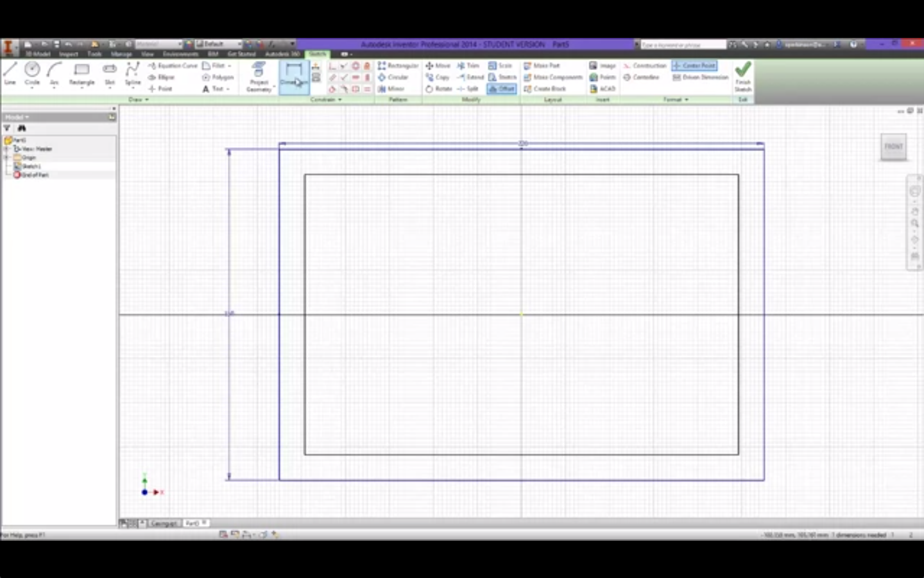924x578 pixels.
Task: Open the Model browser dropdown
Action: (x=17, y=117)
